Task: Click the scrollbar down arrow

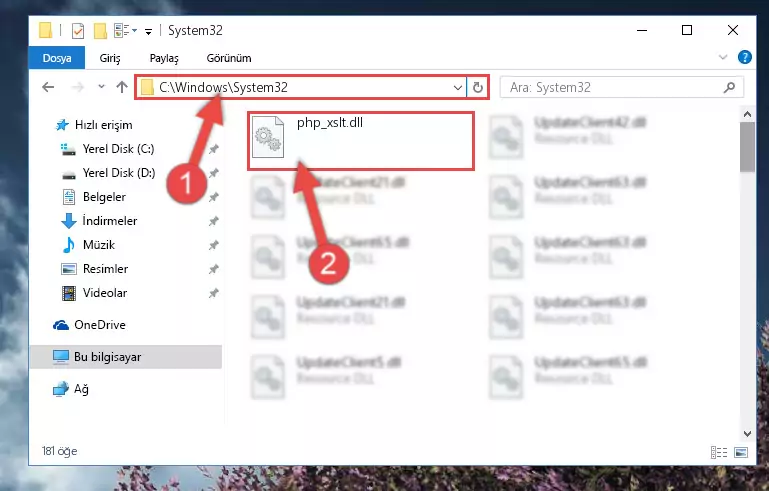Action: [747, 434]
